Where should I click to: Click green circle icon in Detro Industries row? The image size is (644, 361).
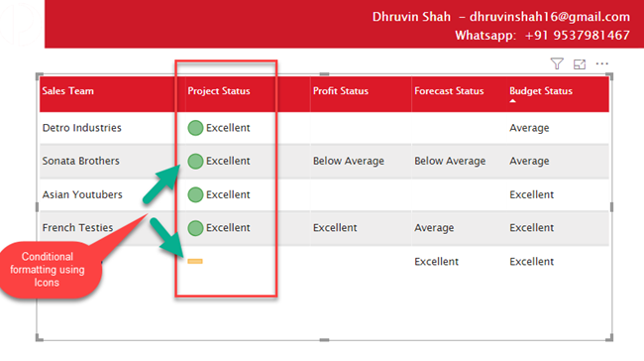coord(195,128)
